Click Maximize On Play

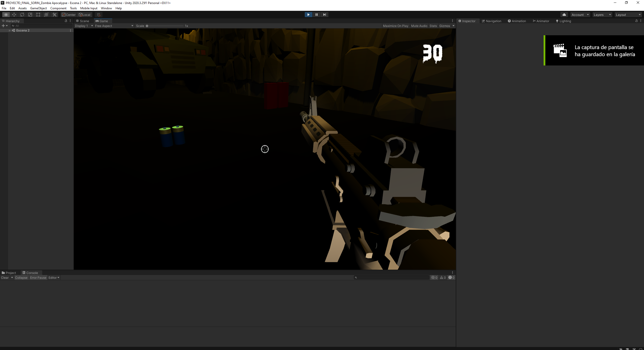point(396,26)
